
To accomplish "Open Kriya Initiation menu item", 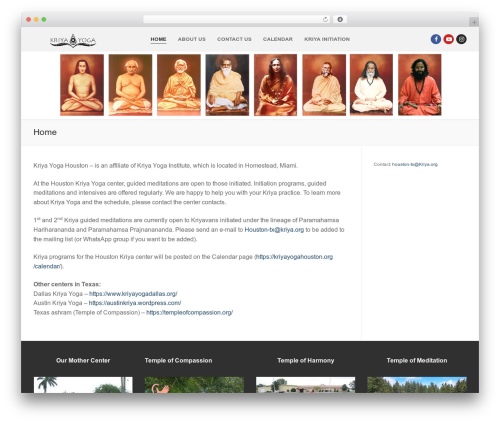I will [x=327, y=39].
